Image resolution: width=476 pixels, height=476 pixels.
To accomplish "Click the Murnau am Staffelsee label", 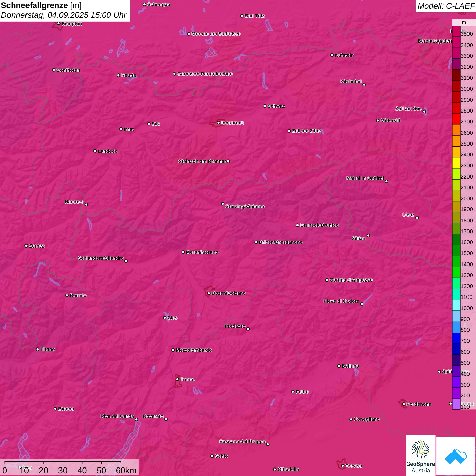I will [x=216, y=34].
